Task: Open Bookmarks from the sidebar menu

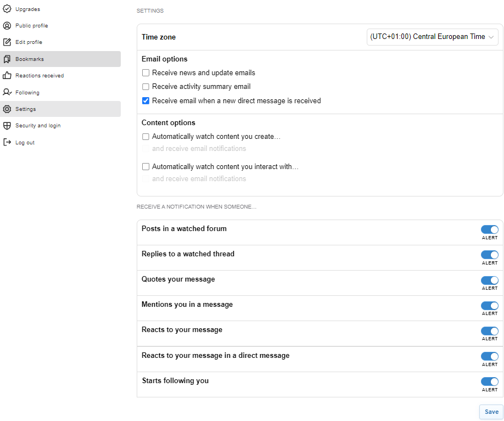Action: pos(30,59)
